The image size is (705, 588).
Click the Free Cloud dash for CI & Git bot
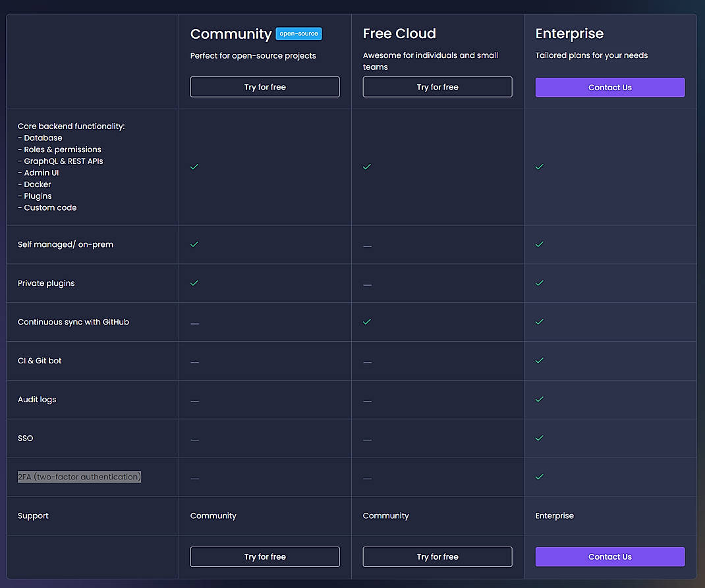click(x=368, y=362)
